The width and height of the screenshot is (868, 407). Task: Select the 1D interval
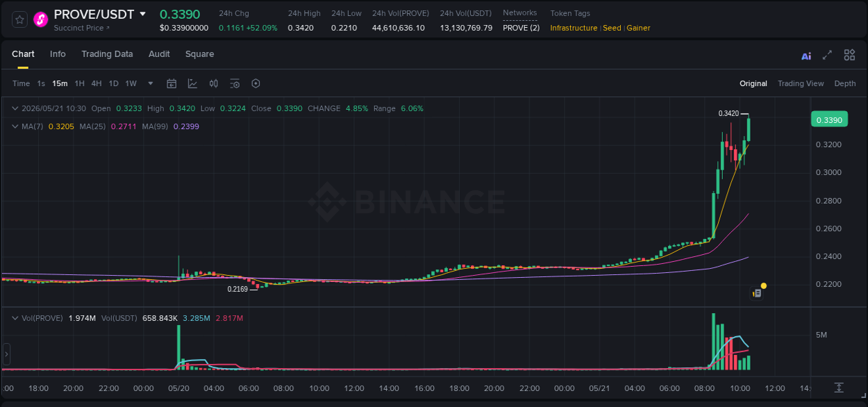pyautogui.click(x=113, y=83)
